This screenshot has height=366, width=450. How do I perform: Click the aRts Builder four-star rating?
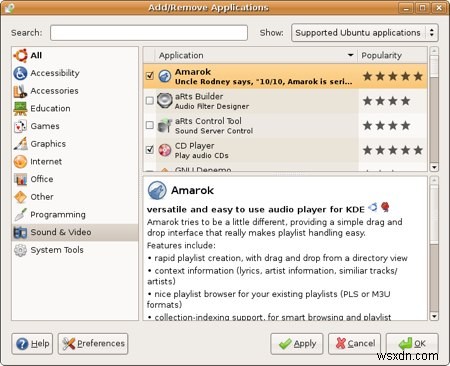[x=386, y=101]
